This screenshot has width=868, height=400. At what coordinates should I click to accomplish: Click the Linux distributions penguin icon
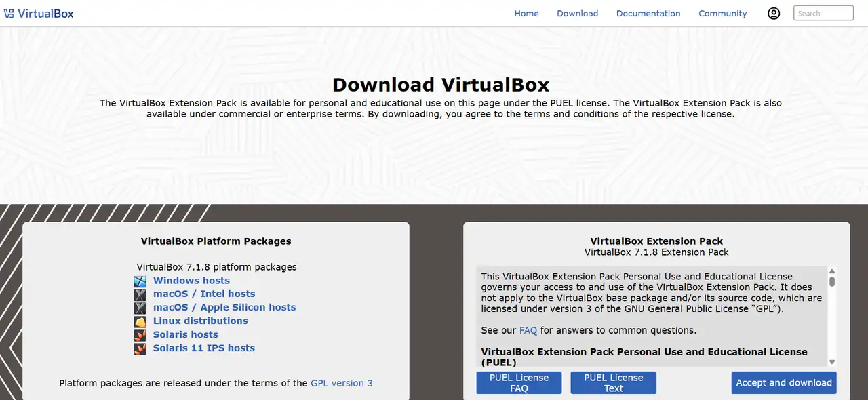(140, 321)
